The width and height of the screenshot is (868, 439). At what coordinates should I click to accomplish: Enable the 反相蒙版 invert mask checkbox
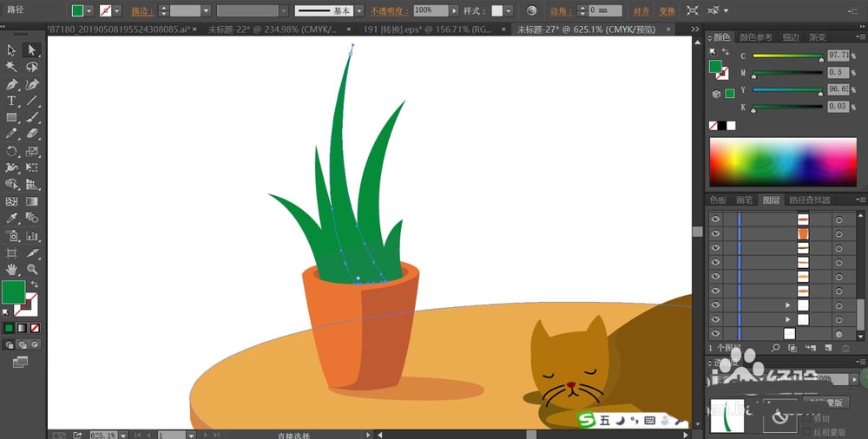806,430
